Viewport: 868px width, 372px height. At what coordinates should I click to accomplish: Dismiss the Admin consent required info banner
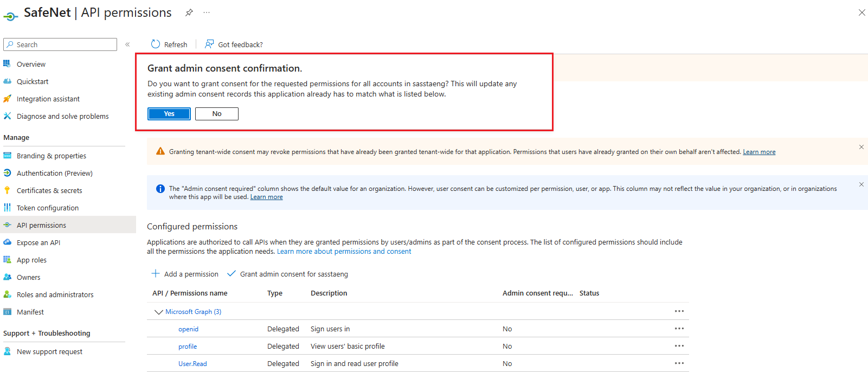click(861, 184)
